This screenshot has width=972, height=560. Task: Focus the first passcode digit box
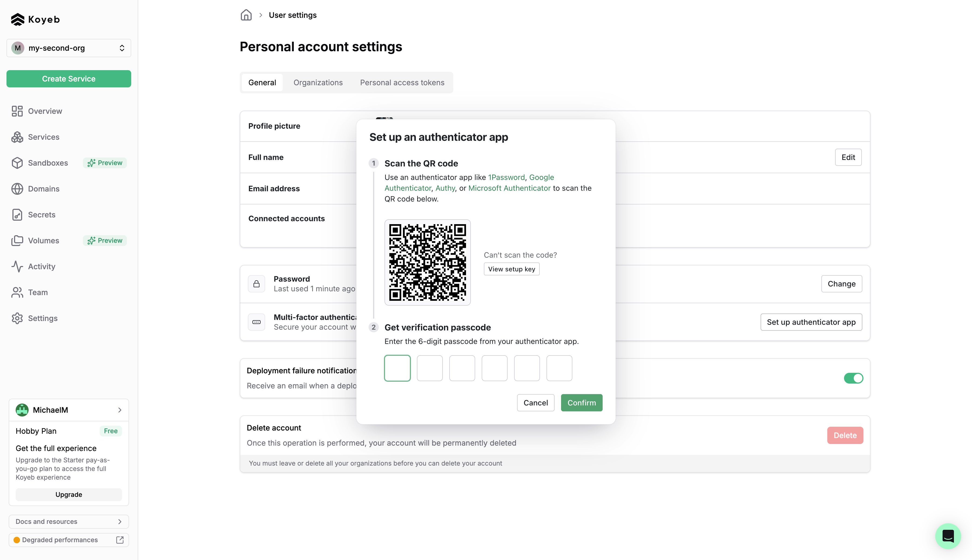(397, 368)
